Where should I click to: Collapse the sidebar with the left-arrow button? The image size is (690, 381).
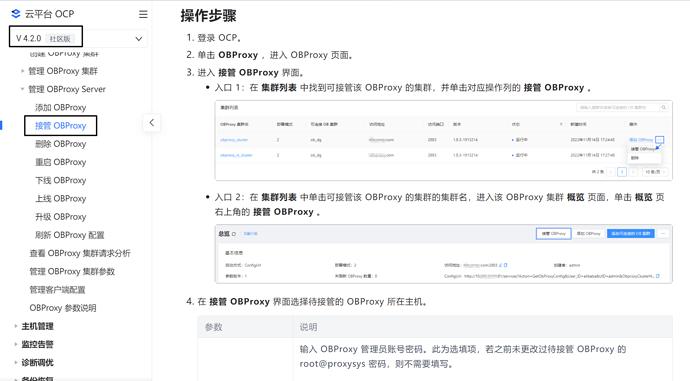coord(151,123)
